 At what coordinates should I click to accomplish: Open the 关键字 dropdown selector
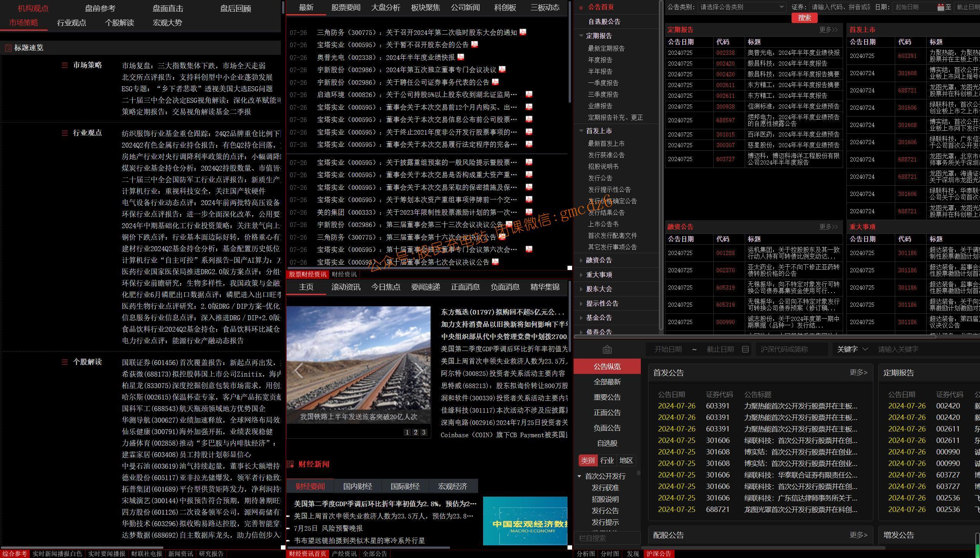point(852,349)
